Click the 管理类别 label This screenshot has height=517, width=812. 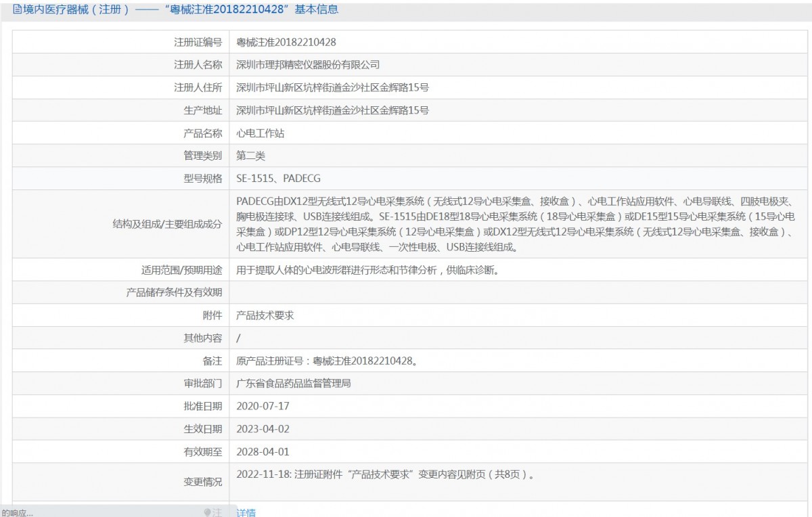pos(202,156)
